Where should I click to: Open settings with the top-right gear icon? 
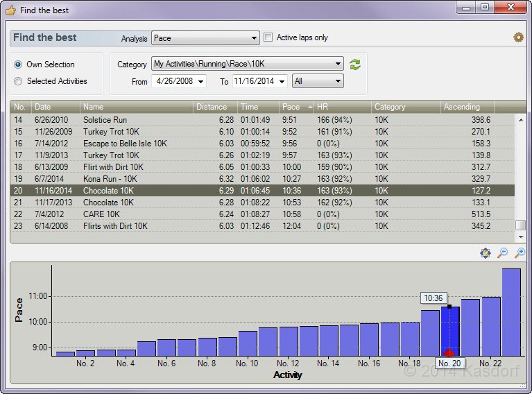tap(518, 37)
